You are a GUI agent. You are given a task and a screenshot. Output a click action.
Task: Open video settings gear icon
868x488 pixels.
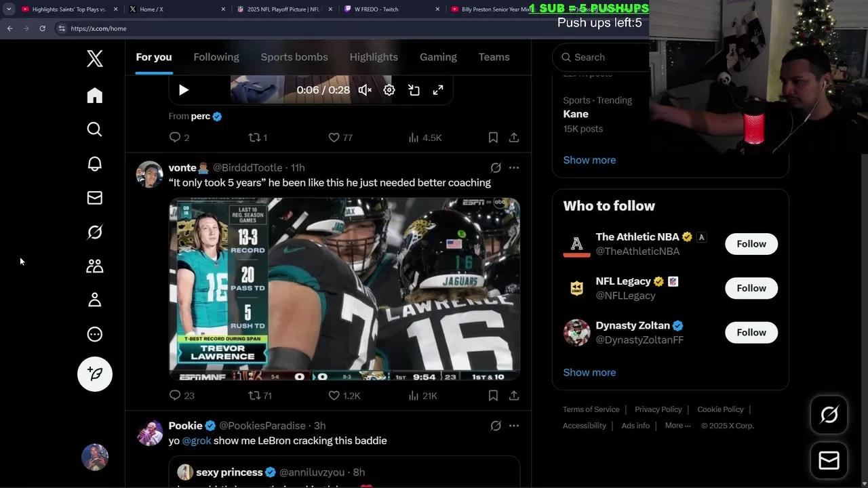click(389, 90)
